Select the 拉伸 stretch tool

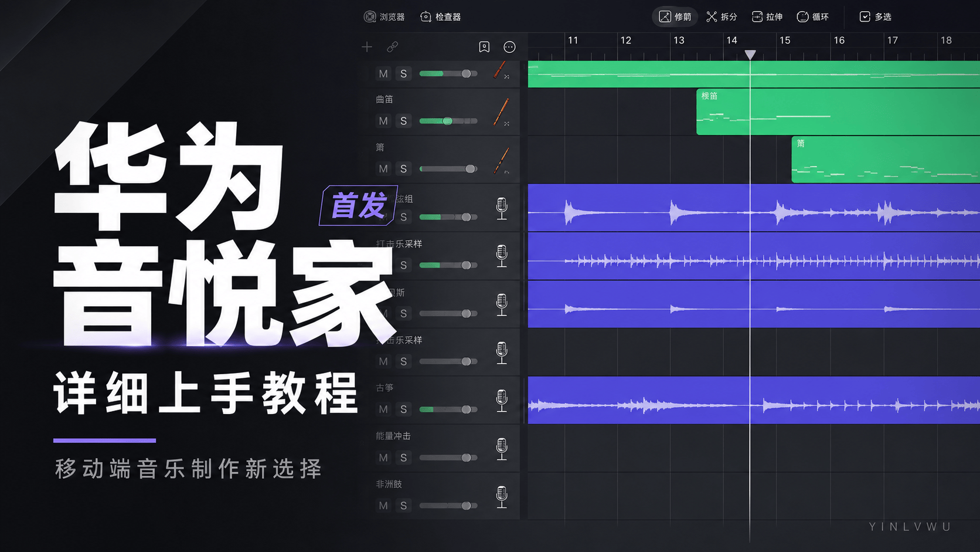click(767, 17)
